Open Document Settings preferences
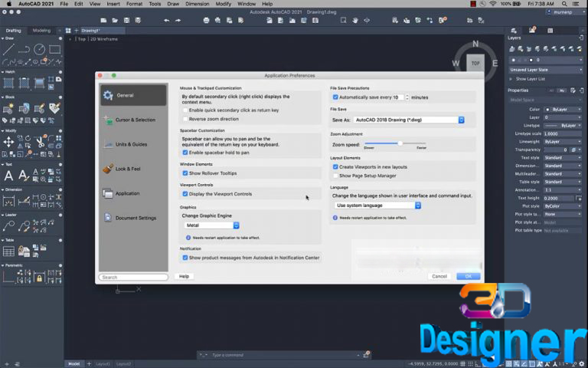 click(133, 218)
